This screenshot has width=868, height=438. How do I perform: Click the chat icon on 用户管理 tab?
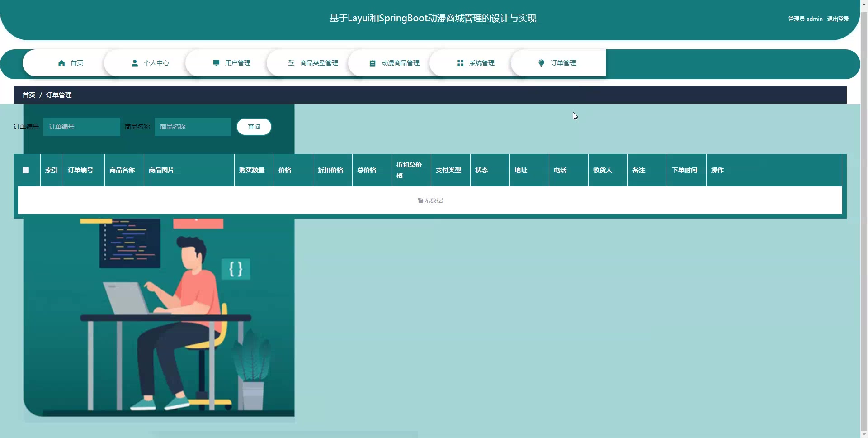point(216,63)
